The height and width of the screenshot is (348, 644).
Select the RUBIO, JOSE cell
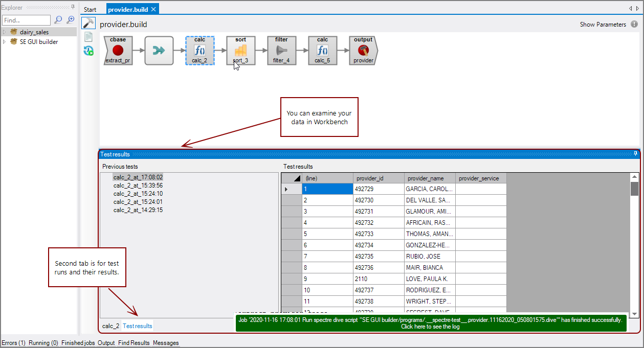pyautogui.click(x=430, y=256)
